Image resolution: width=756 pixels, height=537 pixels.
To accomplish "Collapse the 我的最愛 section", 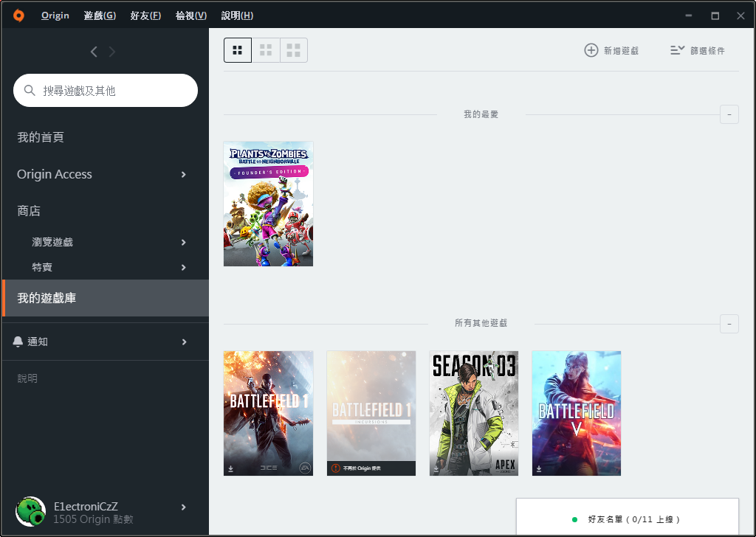I will tap(729, 114).
